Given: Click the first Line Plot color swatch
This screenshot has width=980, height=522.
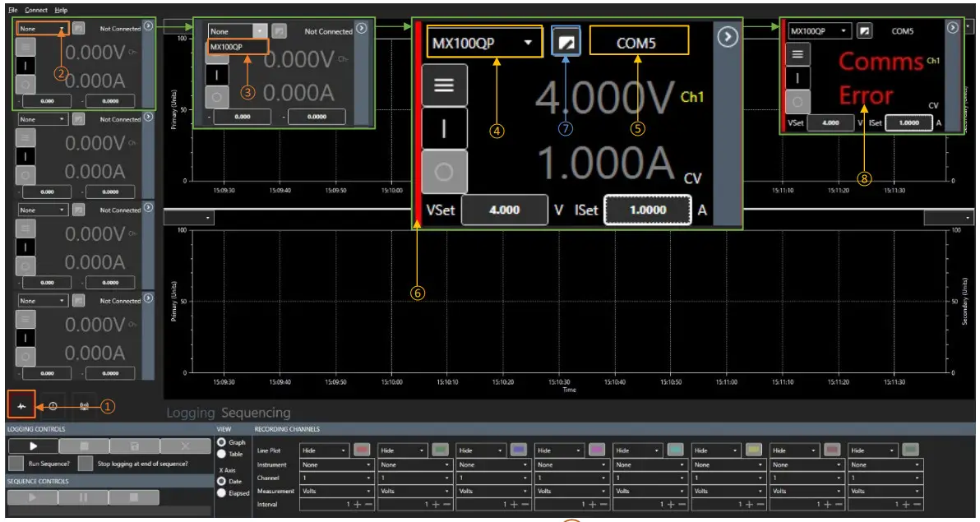Looking at the screenshot, I should pos(363,450).
